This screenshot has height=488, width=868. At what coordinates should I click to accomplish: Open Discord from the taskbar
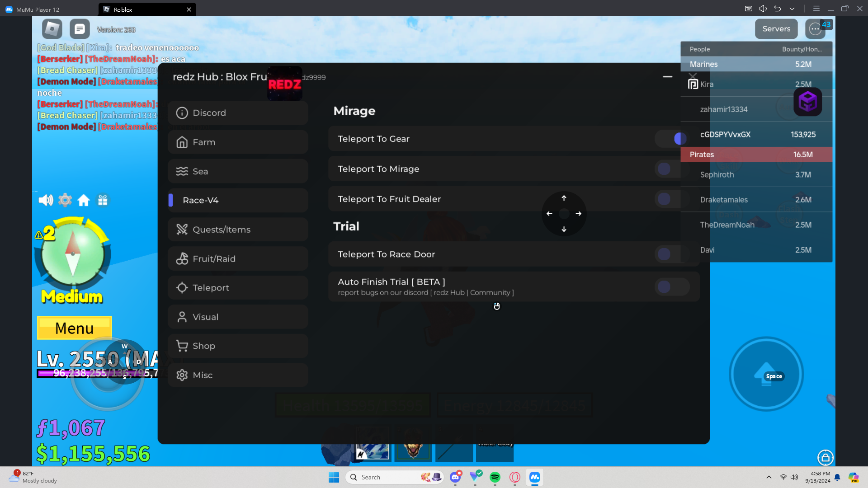[x=455, y=477]
